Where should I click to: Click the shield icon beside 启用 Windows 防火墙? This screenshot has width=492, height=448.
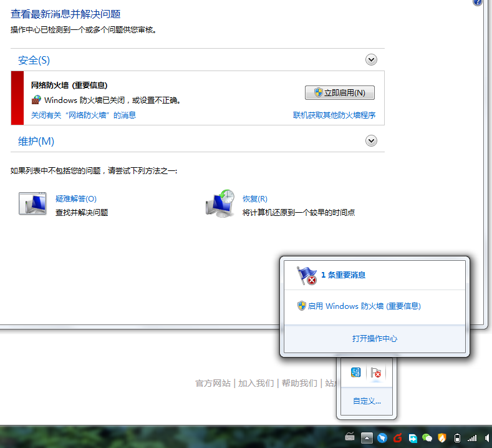coord(302,306)
